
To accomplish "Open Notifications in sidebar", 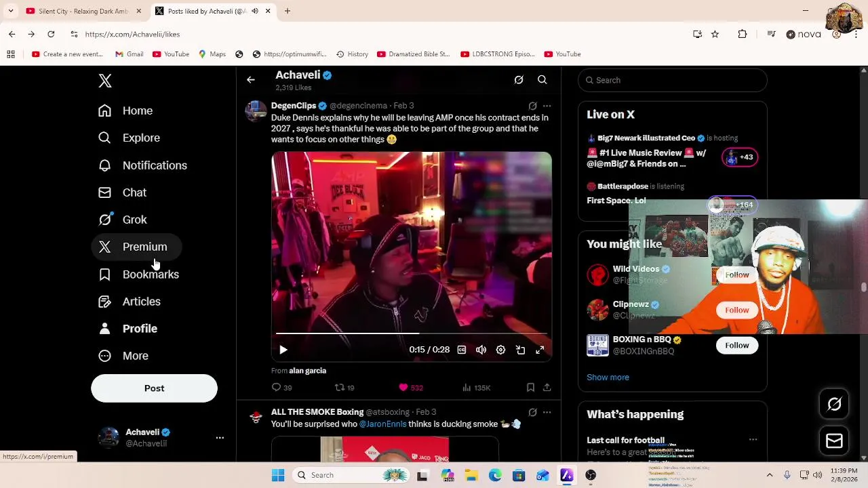I will click(144, 165).
